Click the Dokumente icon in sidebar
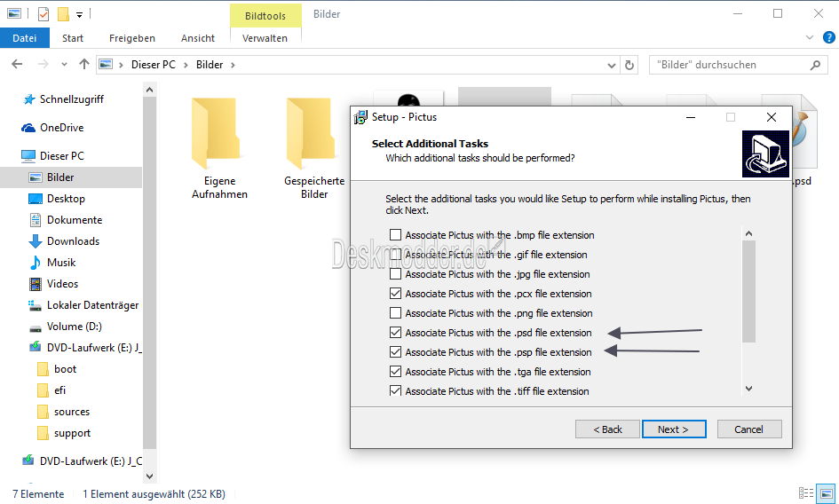 [36, 220]
